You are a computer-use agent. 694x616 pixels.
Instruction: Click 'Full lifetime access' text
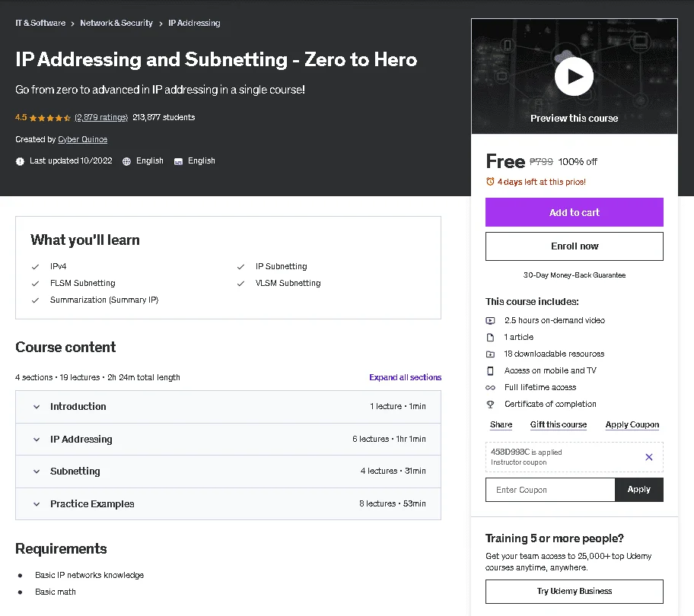coord(540,387)
